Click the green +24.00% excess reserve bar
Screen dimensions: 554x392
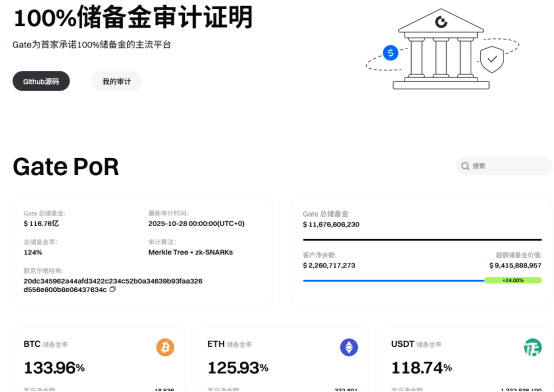(x=513, y=280)
